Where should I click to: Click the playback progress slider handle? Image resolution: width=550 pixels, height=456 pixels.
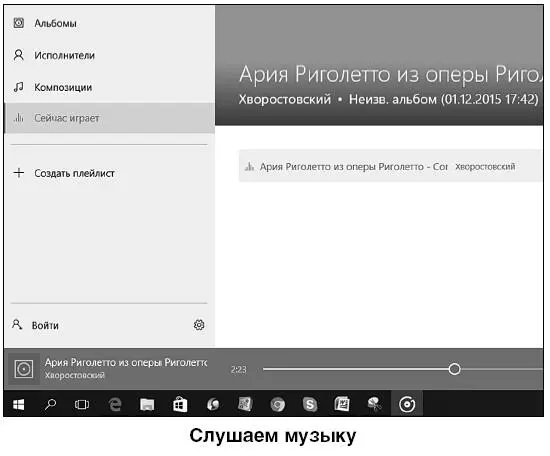(x=455, y=369)
